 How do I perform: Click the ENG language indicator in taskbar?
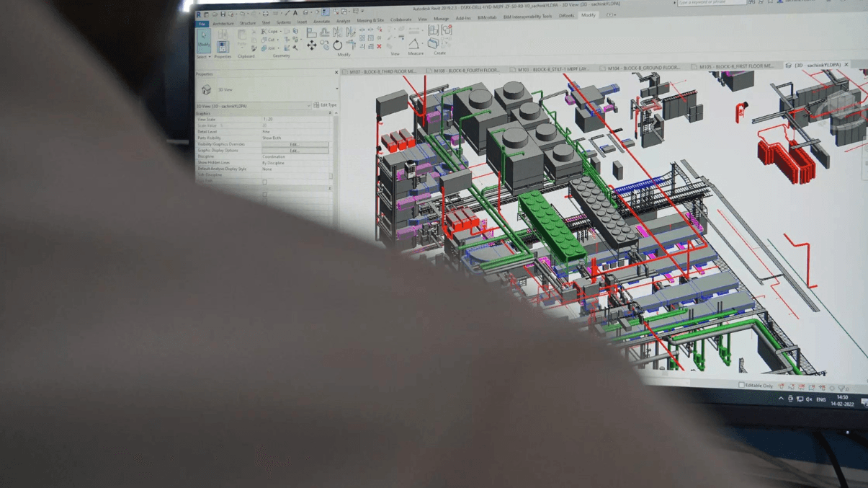(820, 400)
